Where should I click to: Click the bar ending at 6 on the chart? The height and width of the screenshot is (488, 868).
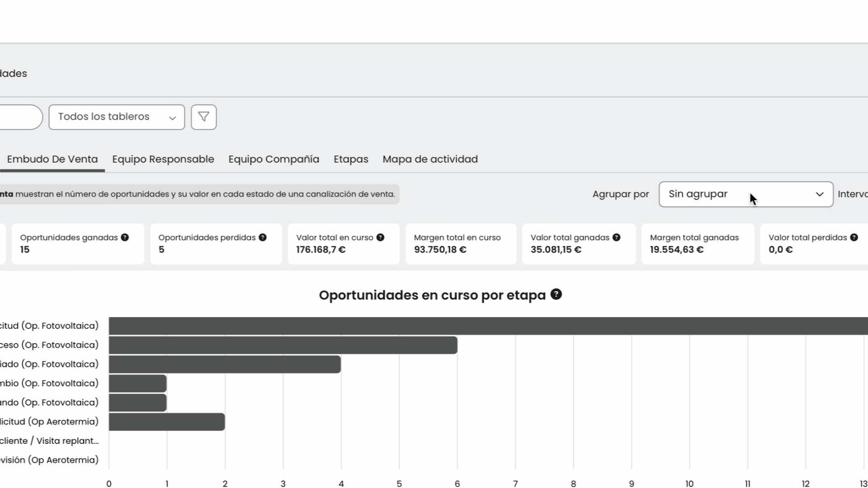point(283,345)
